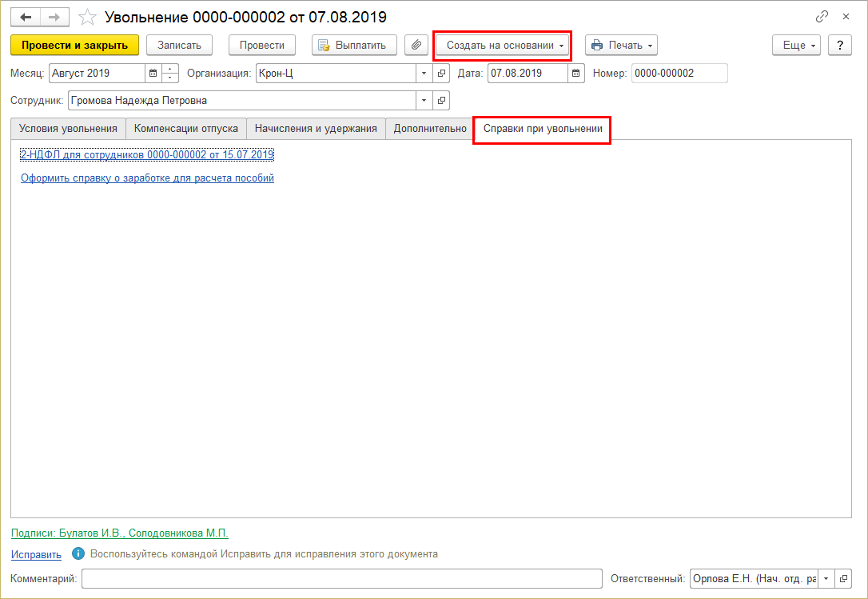Open the Подписи: Булатов И.В. link

click(120, 533)
